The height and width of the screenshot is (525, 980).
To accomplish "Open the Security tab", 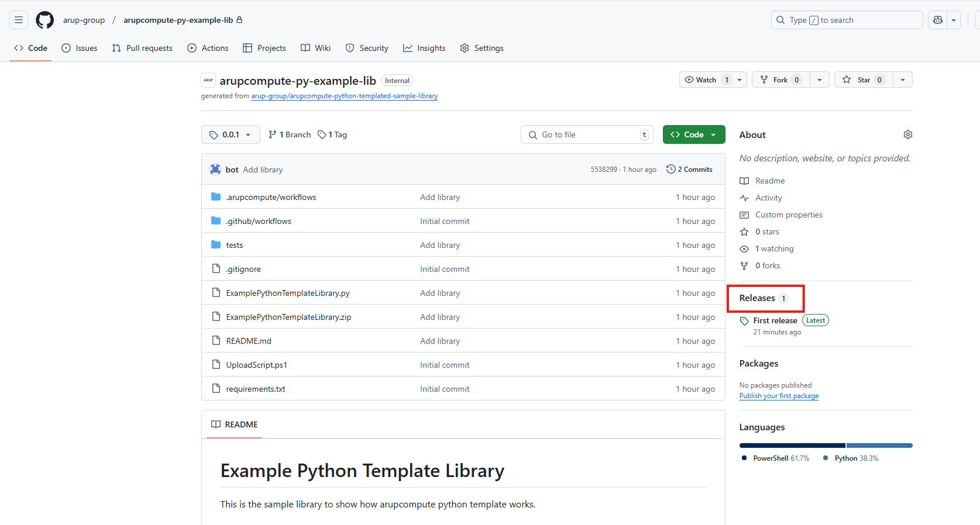I will click(367, 48).
